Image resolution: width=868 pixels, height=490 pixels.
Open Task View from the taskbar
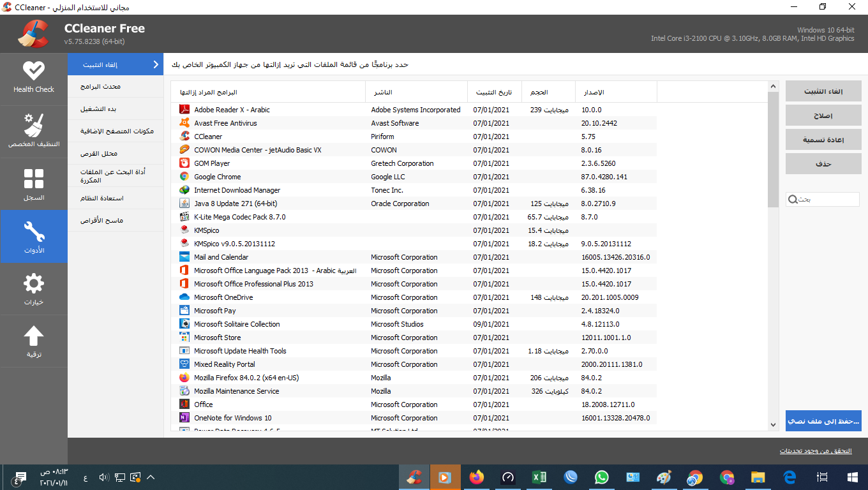(x=823, y=477)
